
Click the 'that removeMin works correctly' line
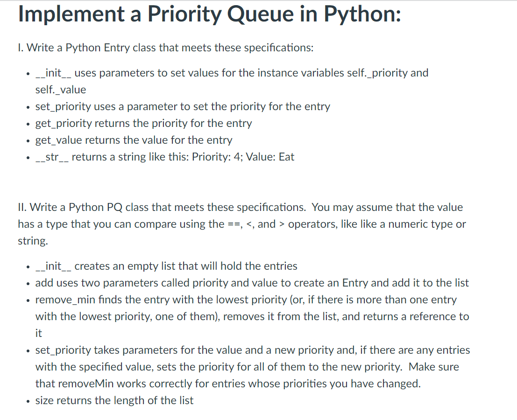click(x=228, y=384)
